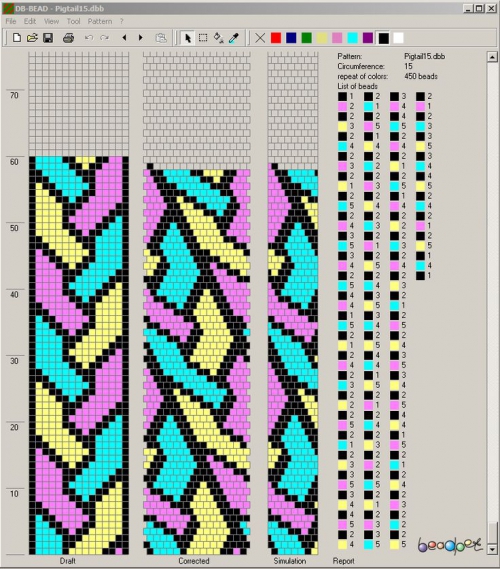This screenshot has height=569, width=500.
Task: Choose the rectangular selection tool
Action: click(x=203, y=38)
